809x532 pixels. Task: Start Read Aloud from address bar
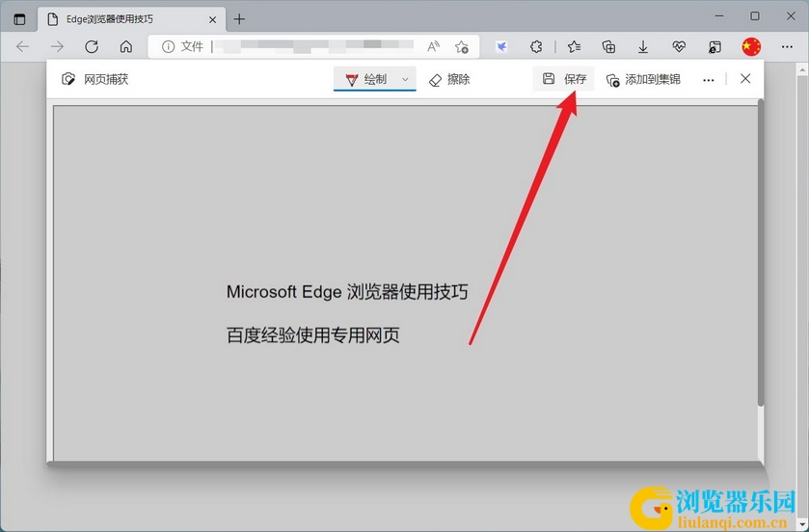[433, 47]
